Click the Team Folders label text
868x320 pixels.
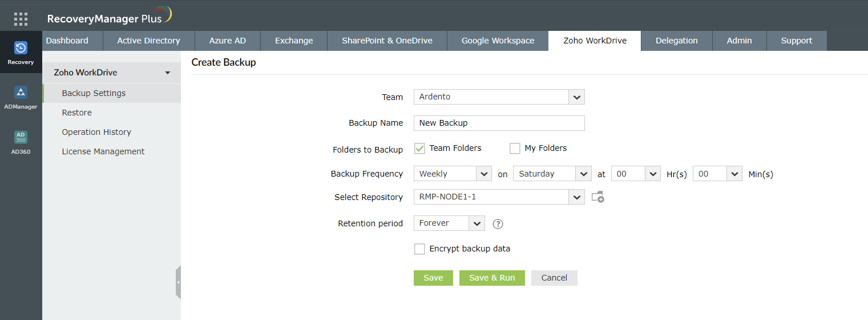[455, 148]
